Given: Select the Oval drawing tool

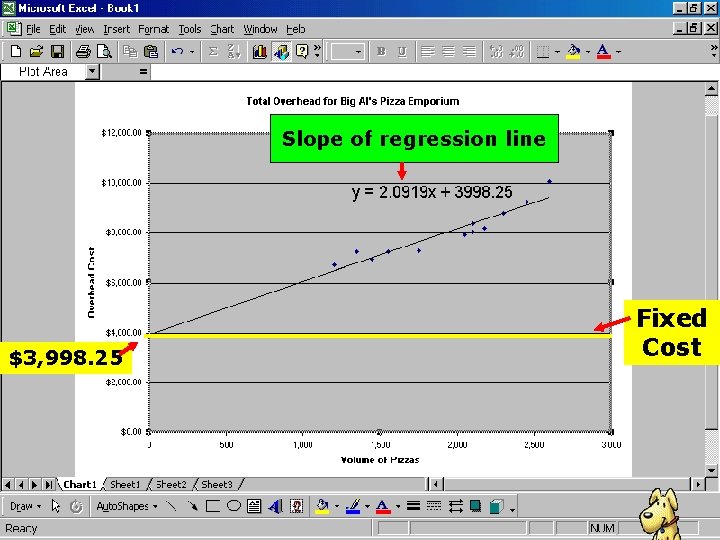Looking at the screenshot, I should click(234, 506).
